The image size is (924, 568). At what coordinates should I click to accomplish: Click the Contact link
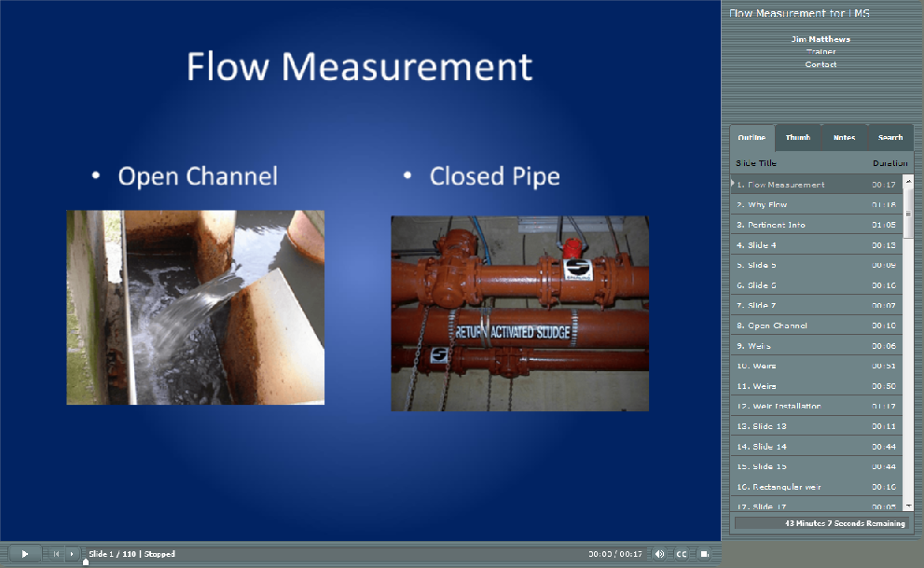[x=820, y=64]
